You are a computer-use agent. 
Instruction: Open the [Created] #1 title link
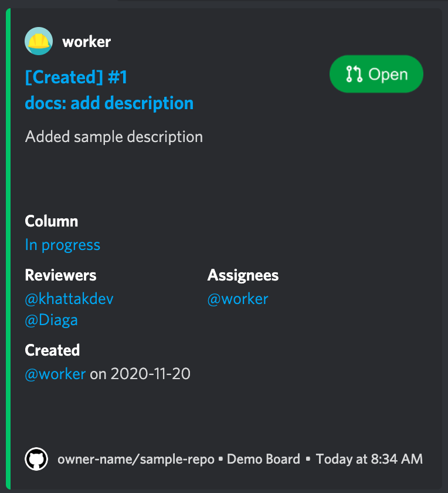[x=76, y=77]
